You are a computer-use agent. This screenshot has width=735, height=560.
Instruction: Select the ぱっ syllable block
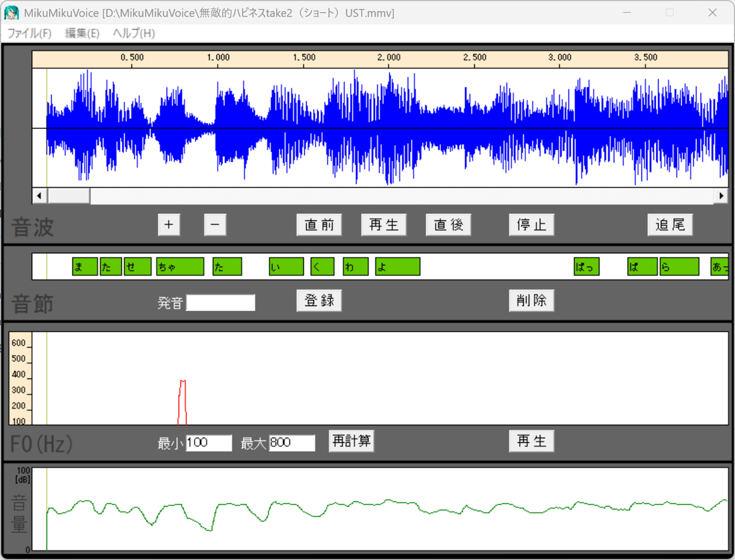587,267
